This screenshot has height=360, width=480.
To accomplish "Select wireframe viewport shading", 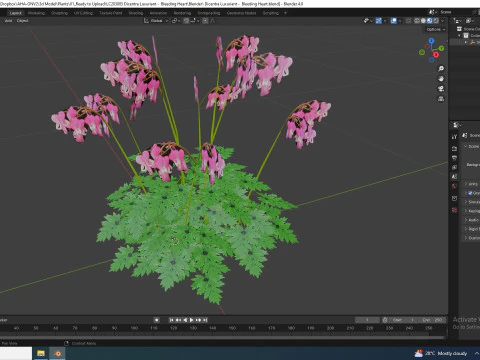I will click(x=417, y=21).
